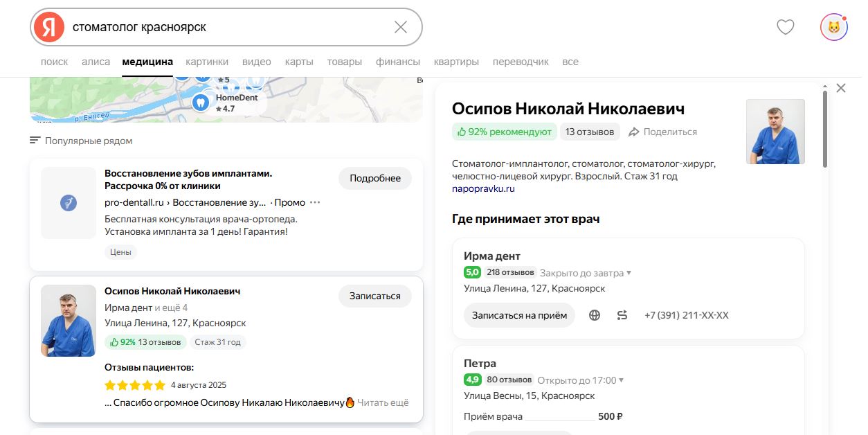Image resolution: width=868 pixels, height=435 pixels.
Task: Switch to the 'картинки' tab
Action: pyautogui.click(x=206, y=62)
